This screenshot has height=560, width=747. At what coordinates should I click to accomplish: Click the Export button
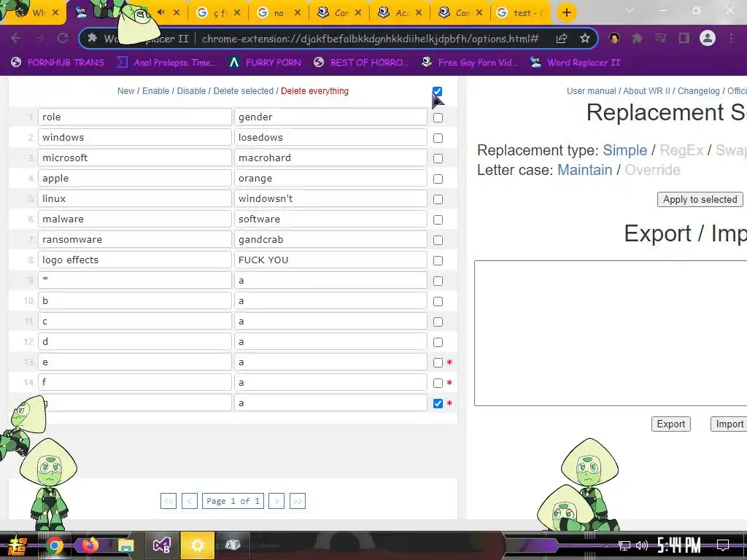click(671, 424)
